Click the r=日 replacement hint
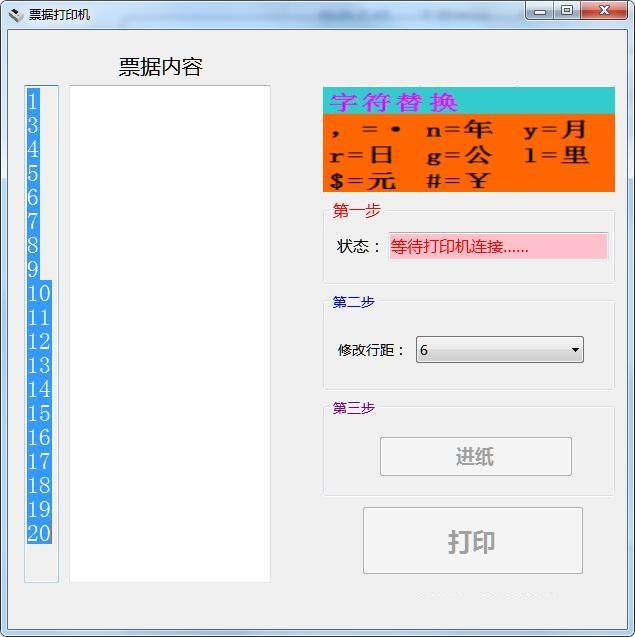This screenshot has width=635, height=637. click(x=361, y=155)
